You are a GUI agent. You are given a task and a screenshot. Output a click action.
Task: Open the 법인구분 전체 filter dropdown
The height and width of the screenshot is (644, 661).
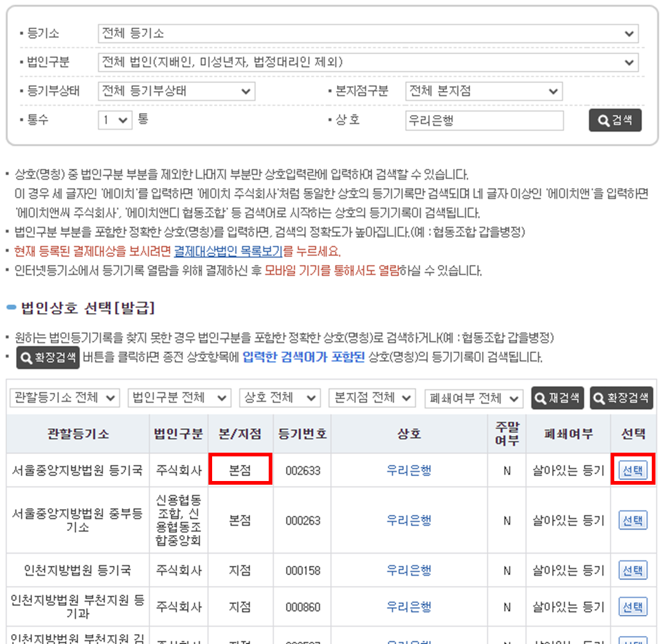180,398
